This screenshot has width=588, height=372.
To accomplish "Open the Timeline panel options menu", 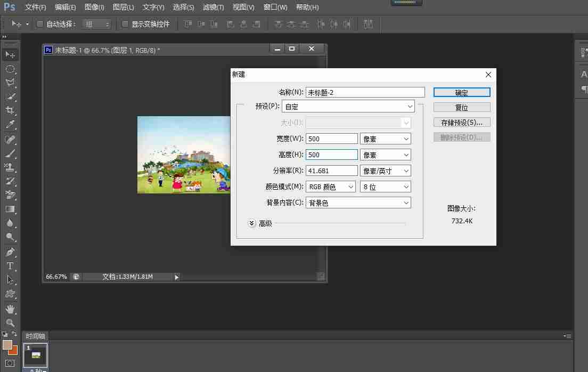I will coord(568,336).
